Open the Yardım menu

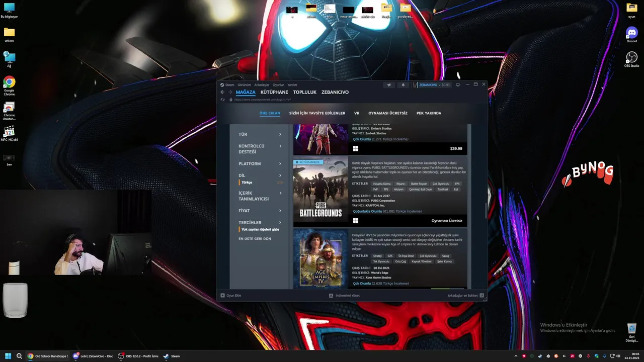(292, 85)
